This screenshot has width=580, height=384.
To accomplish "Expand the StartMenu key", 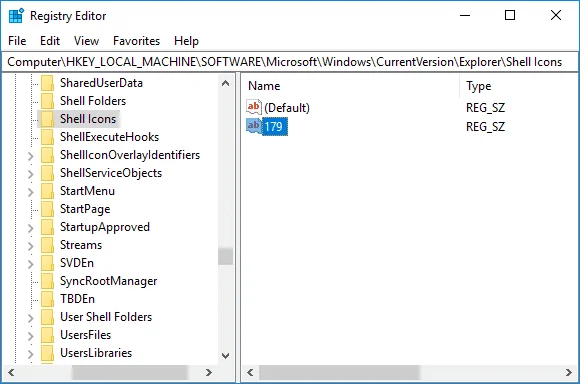I will tap(31, 192).
